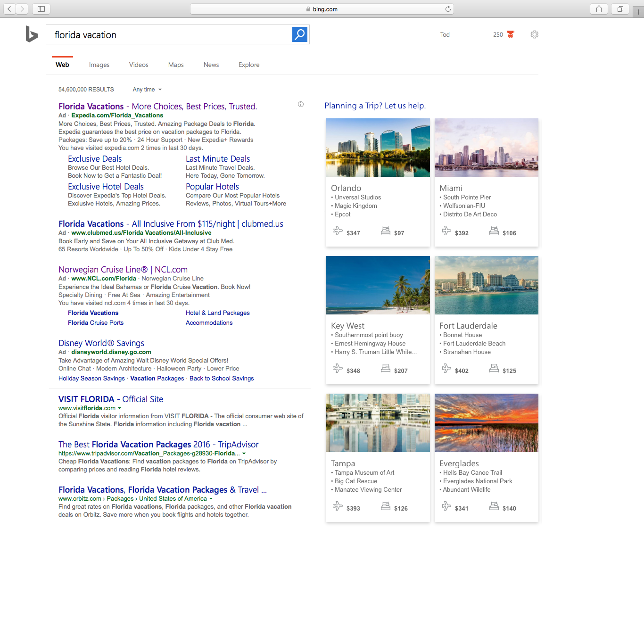Click the Fort Lauderdale bed icon
Viewport: 644px width, 644px height.
point(494,368)
